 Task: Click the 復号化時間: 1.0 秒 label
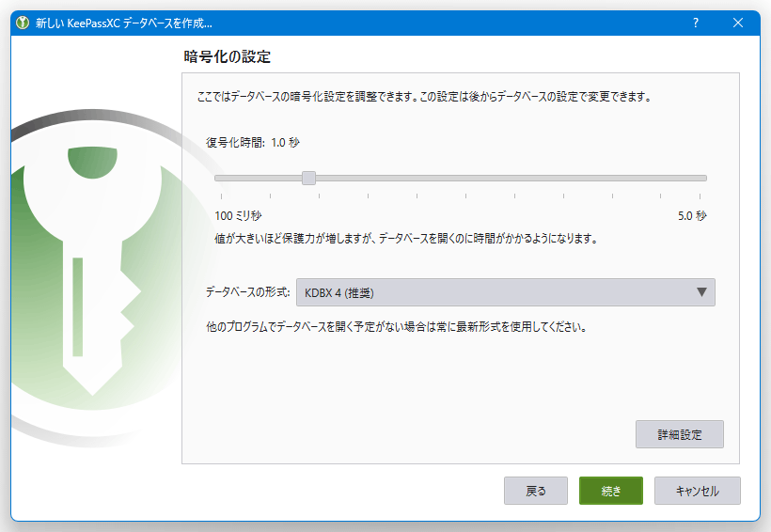point(253,143)
